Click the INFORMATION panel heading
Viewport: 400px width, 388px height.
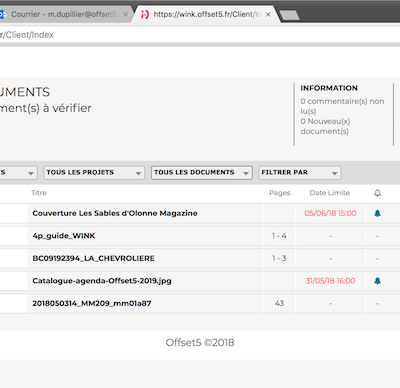pyautogui.click(x=329, y=88)
